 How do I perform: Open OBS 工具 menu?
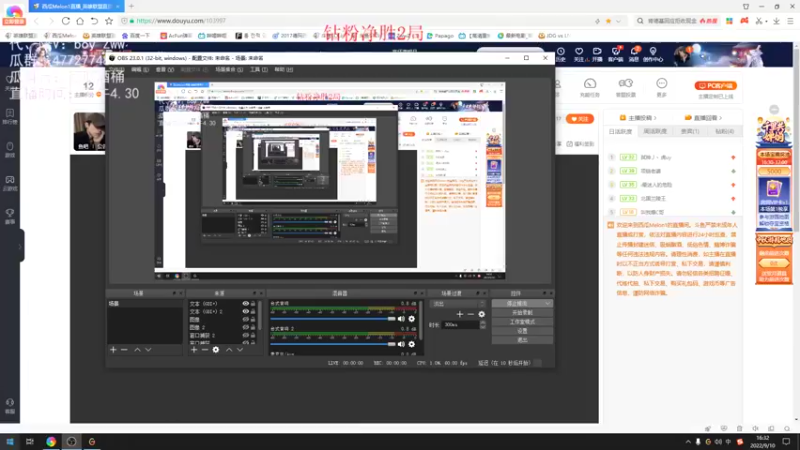coord(258,69)
